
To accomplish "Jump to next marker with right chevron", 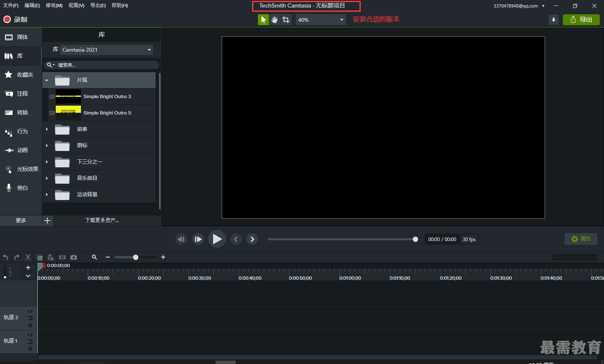I will click(x=252, y=239).
